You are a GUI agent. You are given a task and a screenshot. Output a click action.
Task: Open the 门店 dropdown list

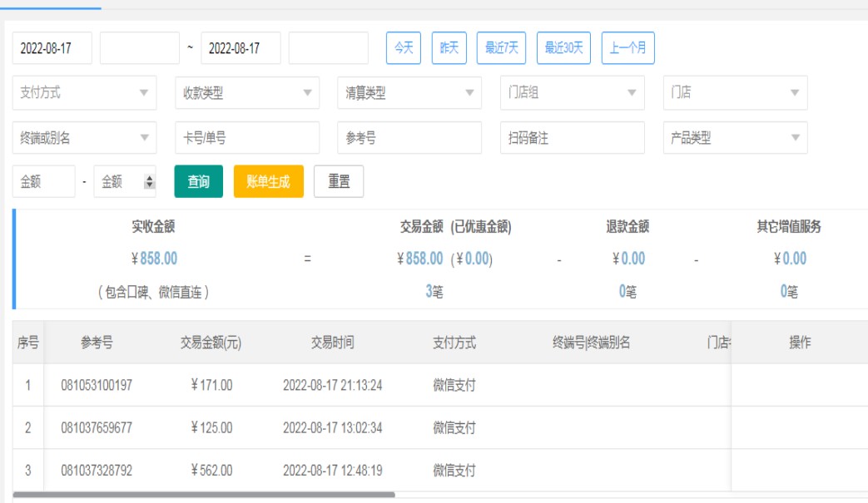click(734, 93)
